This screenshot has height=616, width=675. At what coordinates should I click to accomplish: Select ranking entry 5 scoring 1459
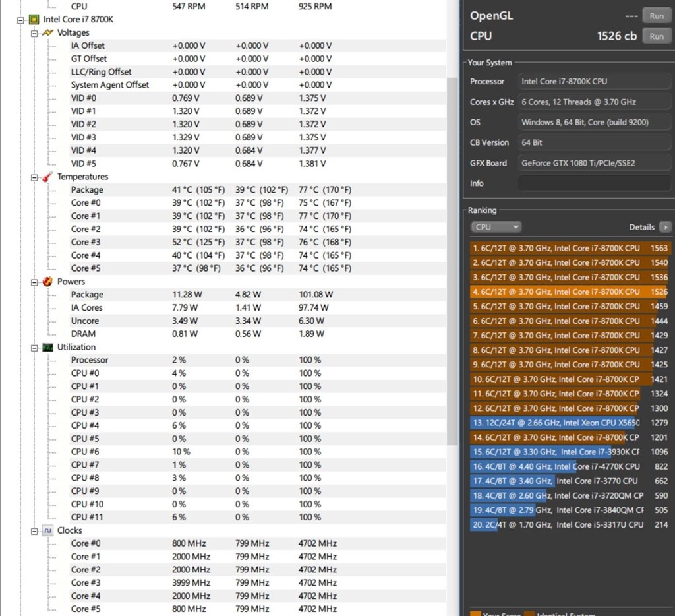(x=570, y=306)
